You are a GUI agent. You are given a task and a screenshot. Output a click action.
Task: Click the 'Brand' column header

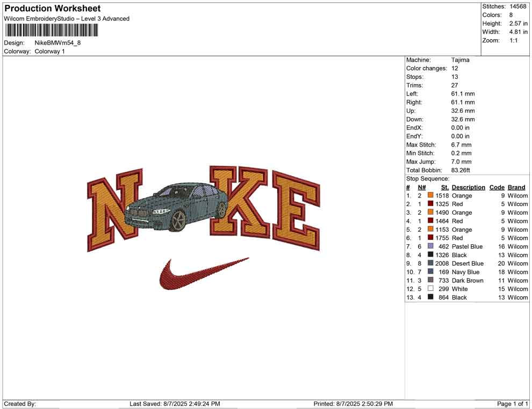(516, 187)
